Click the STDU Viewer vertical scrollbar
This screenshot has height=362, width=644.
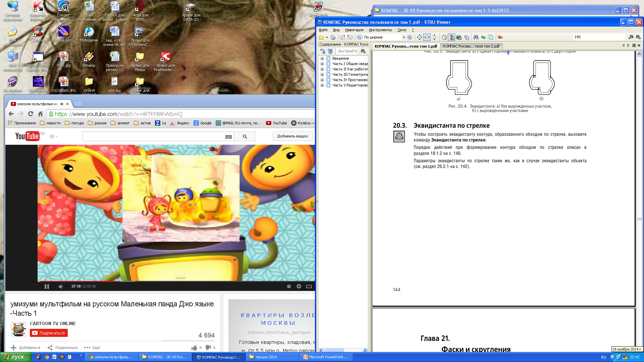(x=639, y=201)
